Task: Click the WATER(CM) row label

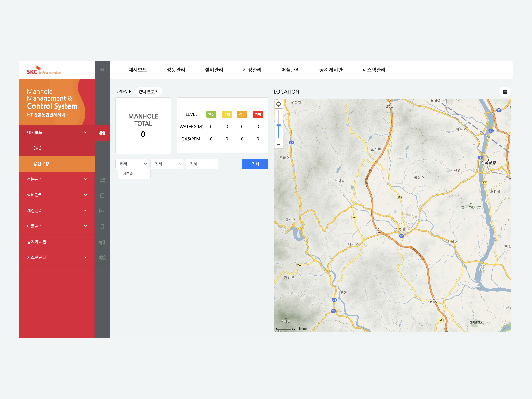Action: coord(191,127)
